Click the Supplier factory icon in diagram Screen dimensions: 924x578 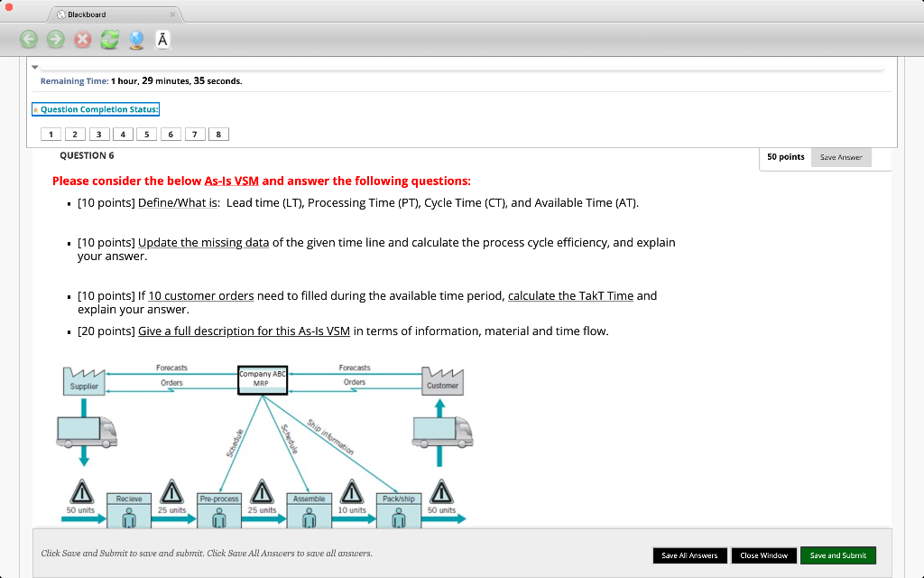pyautogui.click(x=84, y=381)
